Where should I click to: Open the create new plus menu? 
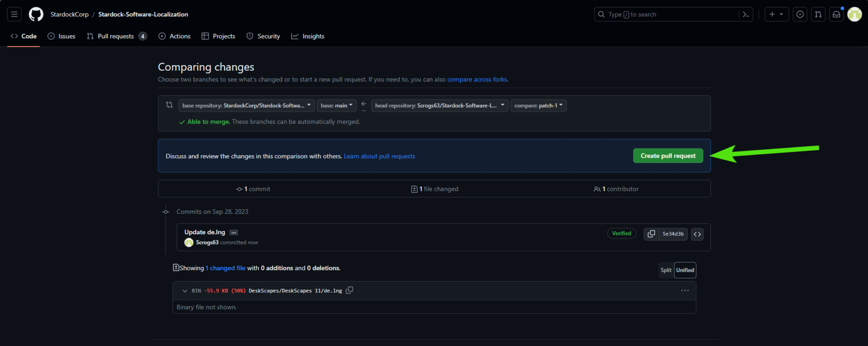tap(776, 14)
